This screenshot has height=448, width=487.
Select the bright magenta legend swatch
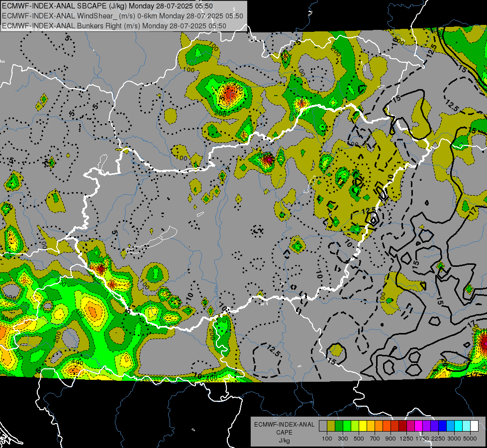tap(419, 426)
